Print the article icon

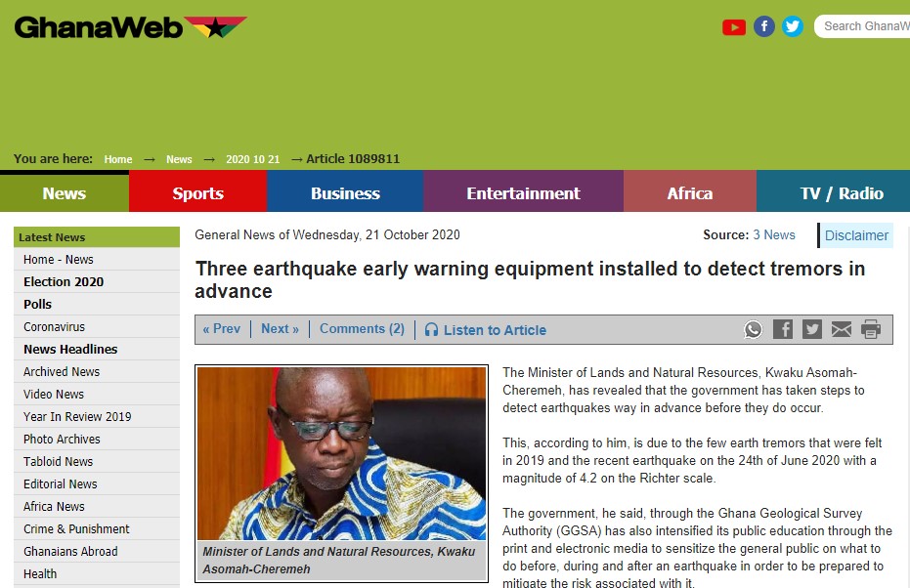coord(871,329)
